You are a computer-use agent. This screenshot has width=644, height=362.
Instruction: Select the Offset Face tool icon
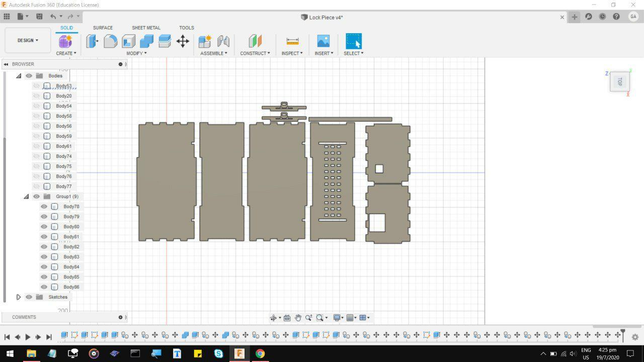pyautogui.click(x=165, y=41)
